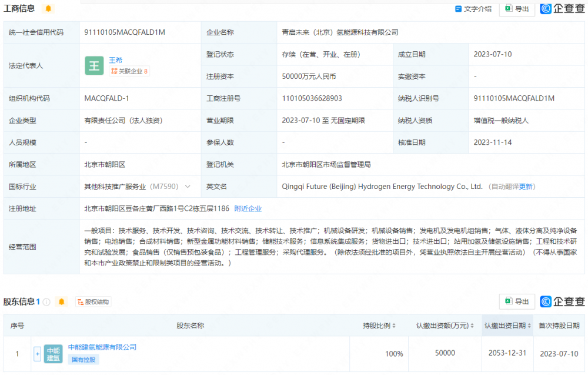588x375 pixels.
Task: Open legal representative 王希 profile link
Action: (116, 60)
